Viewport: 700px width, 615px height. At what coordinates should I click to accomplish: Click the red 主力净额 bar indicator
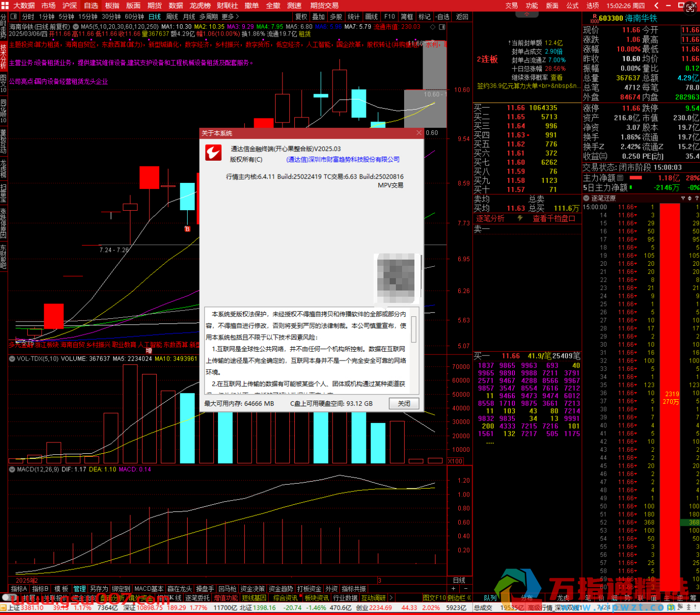click(636, 178)
